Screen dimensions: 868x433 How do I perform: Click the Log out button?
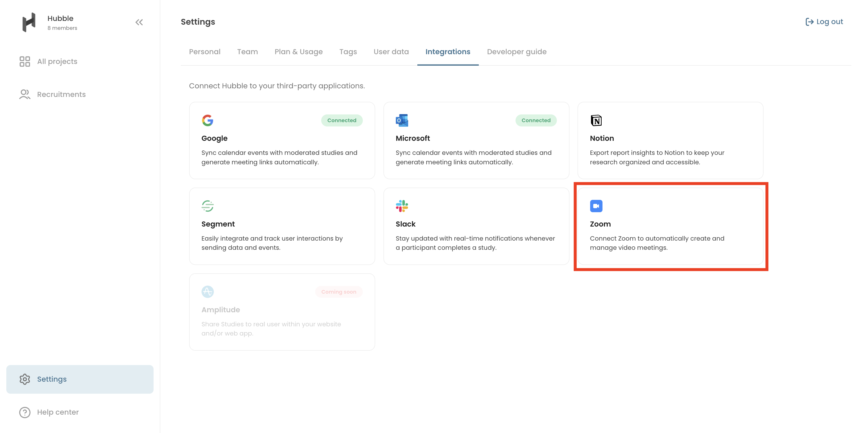824,22
